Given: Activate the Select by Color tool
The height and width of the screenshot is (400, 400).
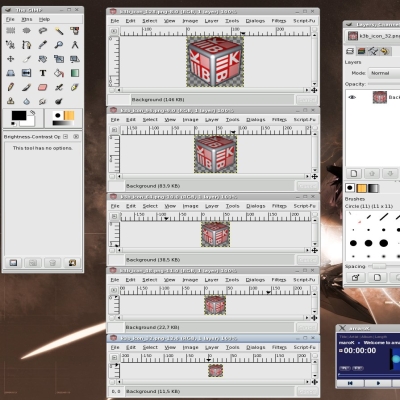Looking at the screenshot, I should [75, 31].
